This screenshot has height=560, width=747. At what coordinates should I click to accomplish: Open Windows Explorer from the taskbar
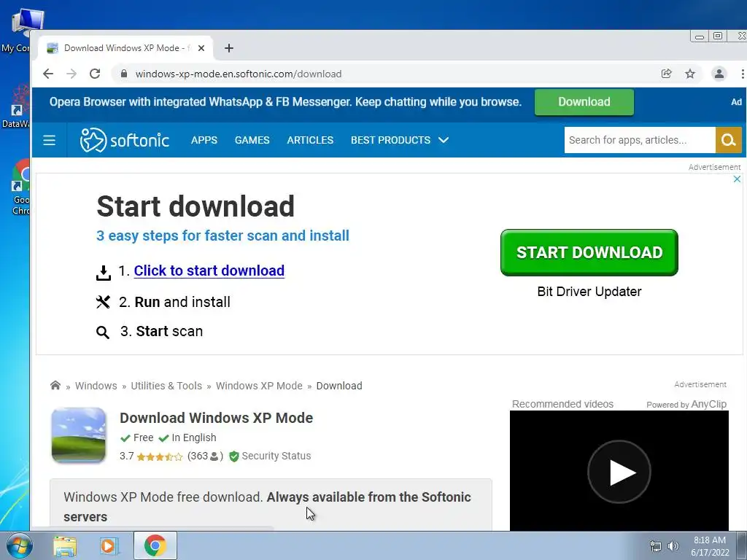pyautogui.click(x=65, y=545)
